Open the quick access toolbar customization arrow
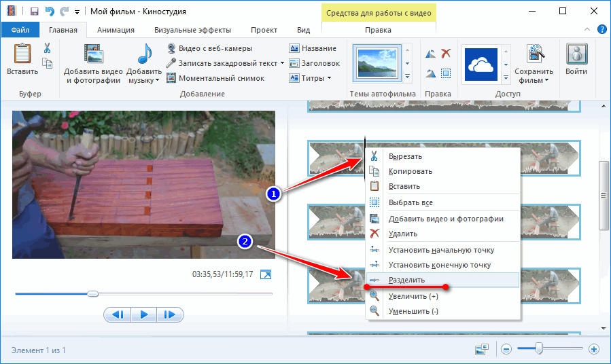 [x=77, y=12]
